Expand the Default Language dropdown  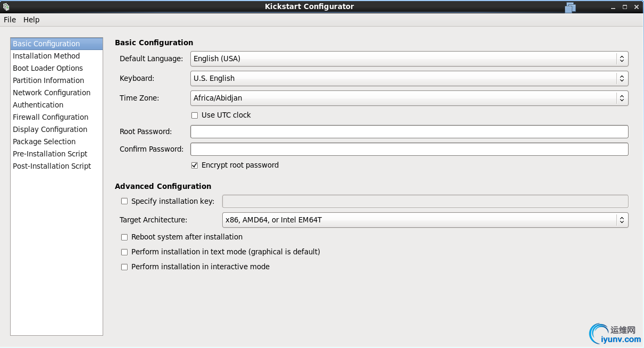click(409, 59)
